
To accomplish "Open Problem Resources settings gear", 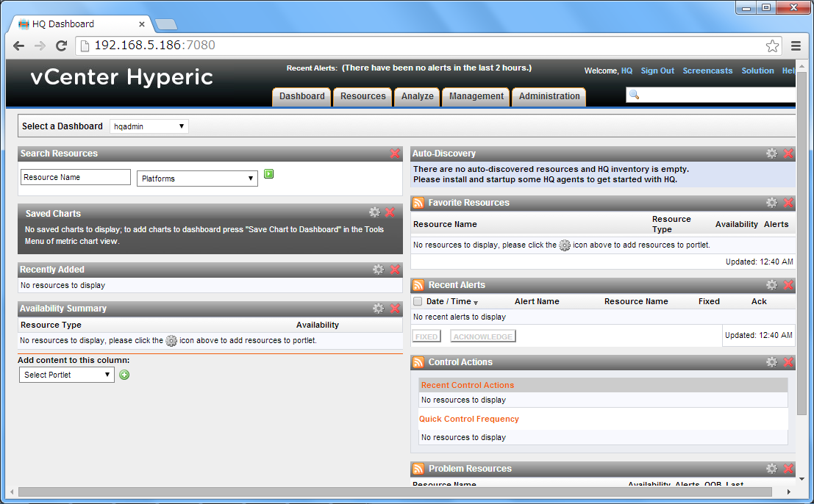I will pos(772,469).
